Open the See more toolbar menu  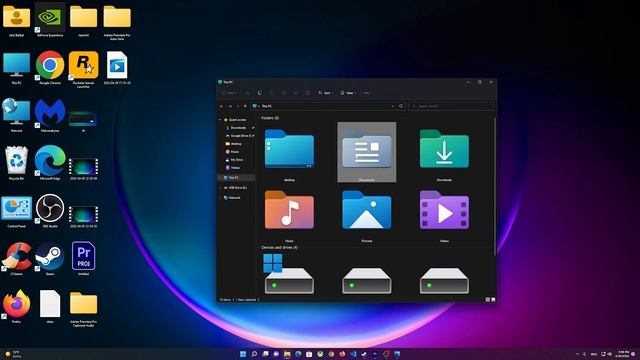(x=367, y=93)
